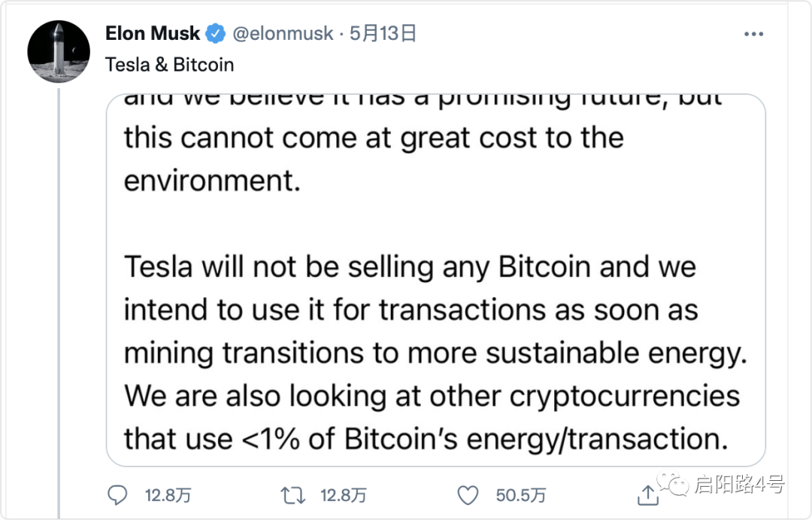
Task: Open the share upload arrow icon
Action: coord(648,495)
